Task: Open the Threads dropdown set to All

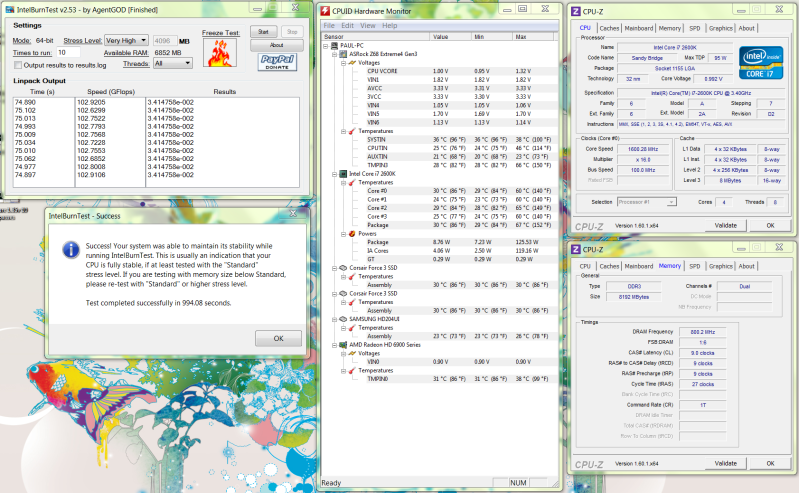Action: coord(173,63)
